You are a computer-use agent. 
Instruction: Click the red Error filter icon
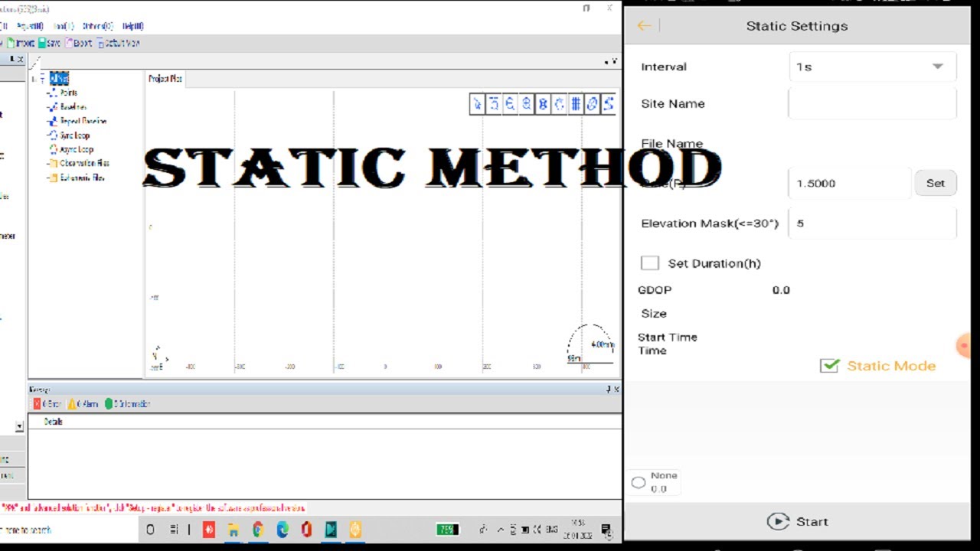click(x=37, y=404)
